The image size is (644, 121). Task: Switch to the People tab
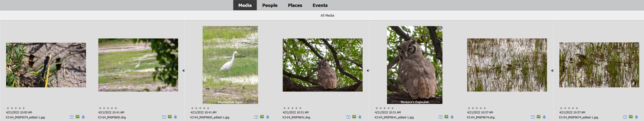(270, 5)
